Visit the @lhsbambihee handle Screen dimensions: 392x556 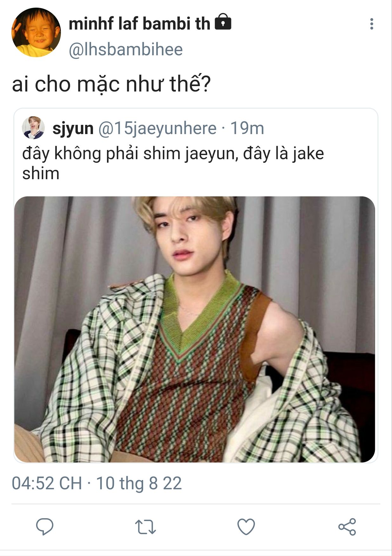coord(126,50)
